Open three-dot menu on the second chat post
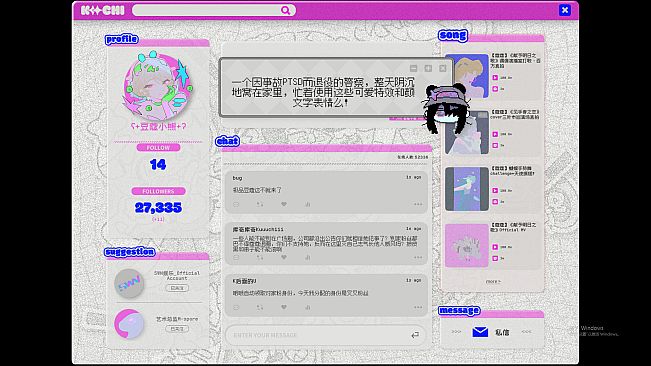Image resolution: width=651 pixels, height=366 pixels. [x=418, y=258]
